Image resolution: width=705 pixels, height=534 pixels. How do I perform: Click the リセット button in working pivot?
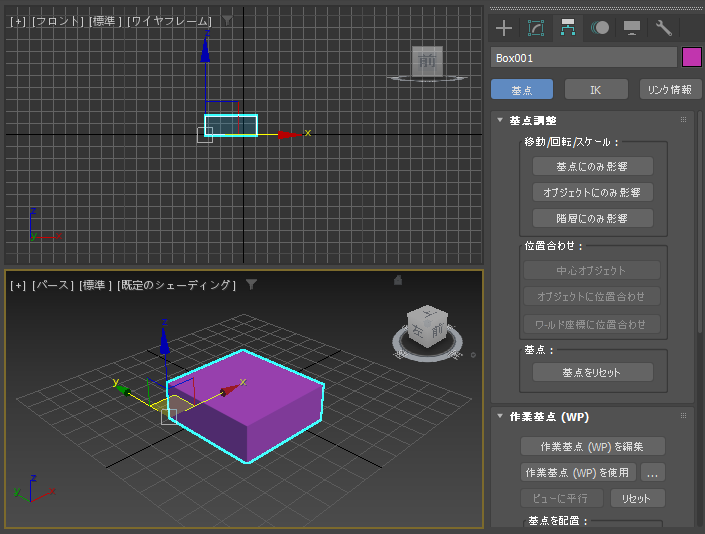coord(637,498)
